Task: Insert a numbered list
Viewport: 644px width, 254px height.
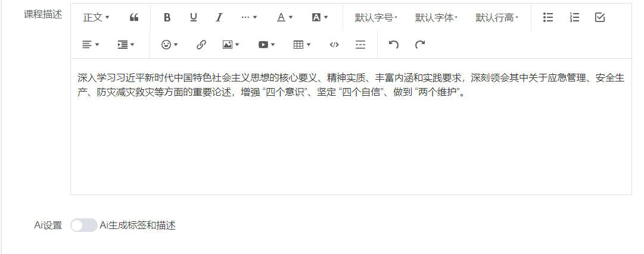Action: (574, 18)
